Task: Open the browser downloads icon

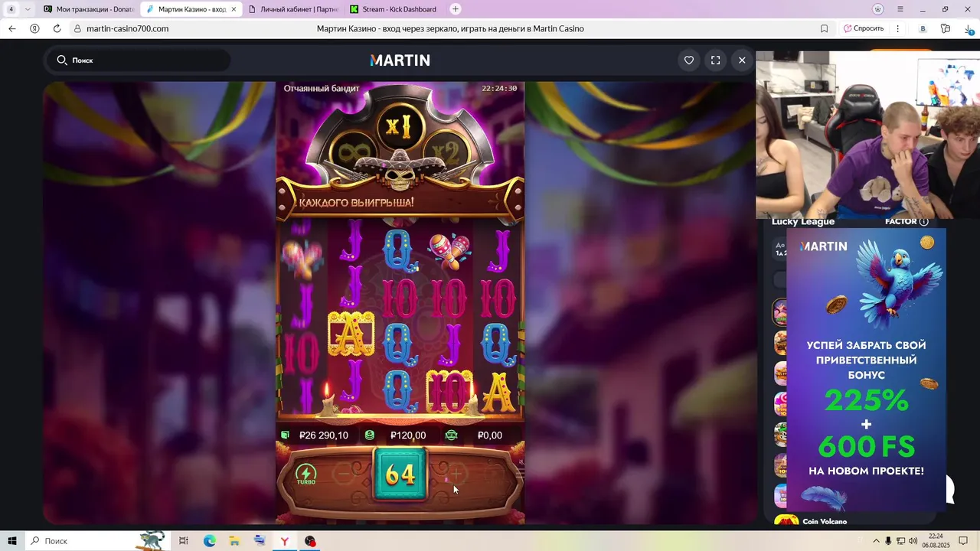Action: click(969, 28)
